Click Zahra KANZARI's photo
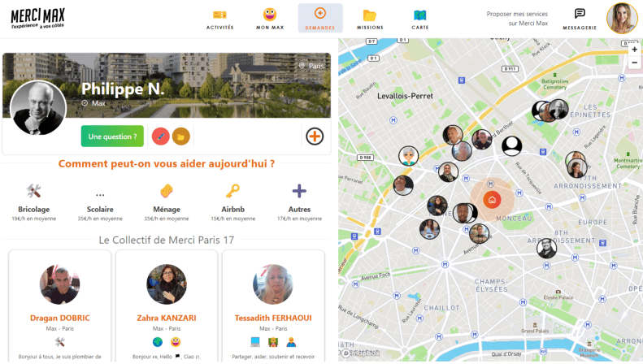The height and width of the screenshot is (364, 643). (x=167, y=284)
